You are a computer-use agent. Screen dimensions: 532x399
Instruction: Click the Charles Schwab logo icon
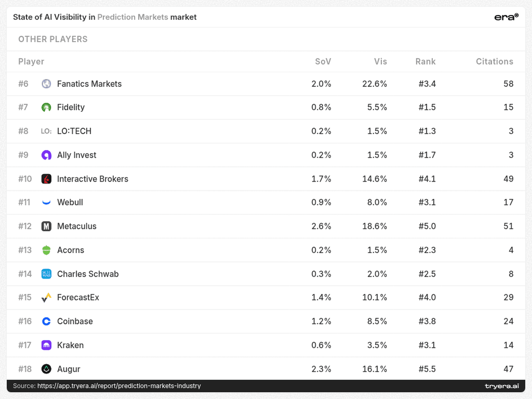pyautogui.click(x=46, y=274)
